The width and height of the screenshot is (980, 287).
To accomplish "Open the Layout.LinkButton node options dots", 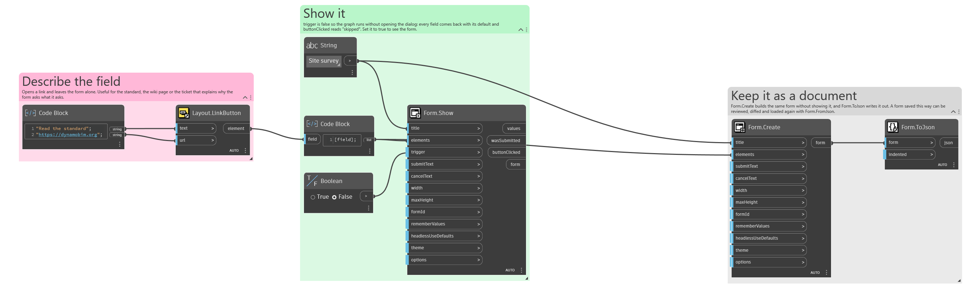I will pos(246,151).
